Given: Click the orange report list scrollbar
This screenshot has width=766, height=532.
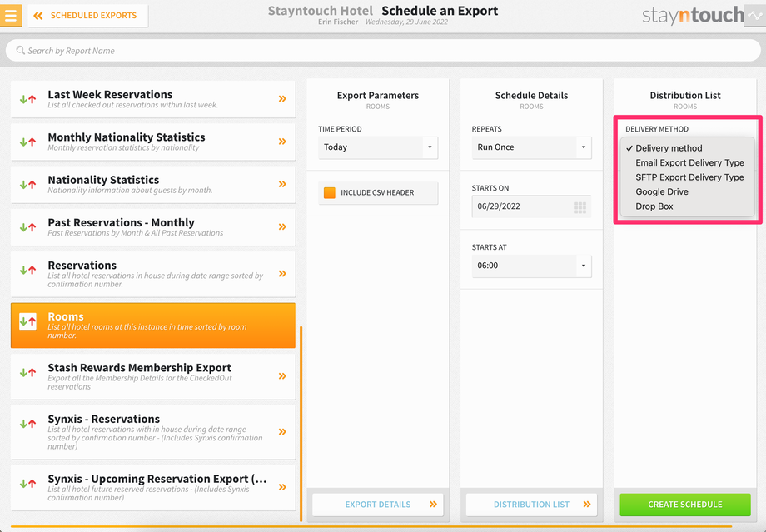Looking at the screenshot, I should click(301, 424).
